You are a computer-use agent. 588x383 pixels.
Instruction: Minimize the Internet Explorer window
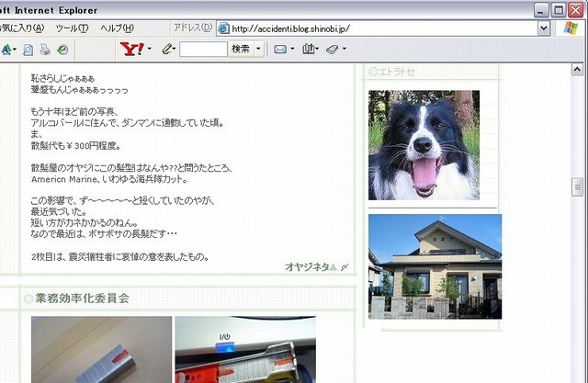click(x=540, y=10)
